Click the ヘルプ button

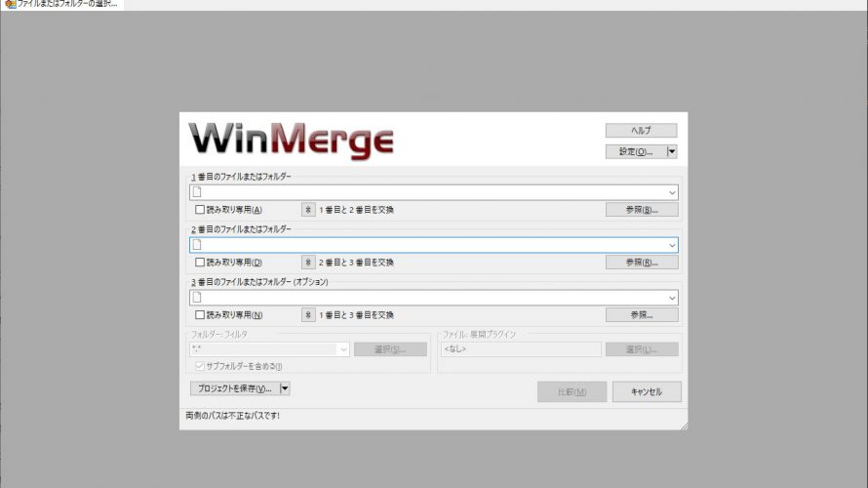coord(641,130)
